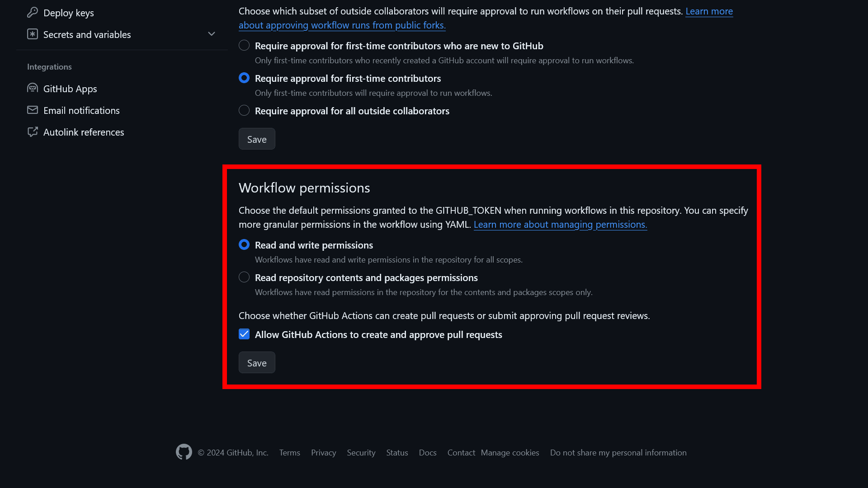Screen dimensions: 868x488
Task: Click the Autolink references cross-reference icon
Action: pyautogui.click(x=33, y=132)
